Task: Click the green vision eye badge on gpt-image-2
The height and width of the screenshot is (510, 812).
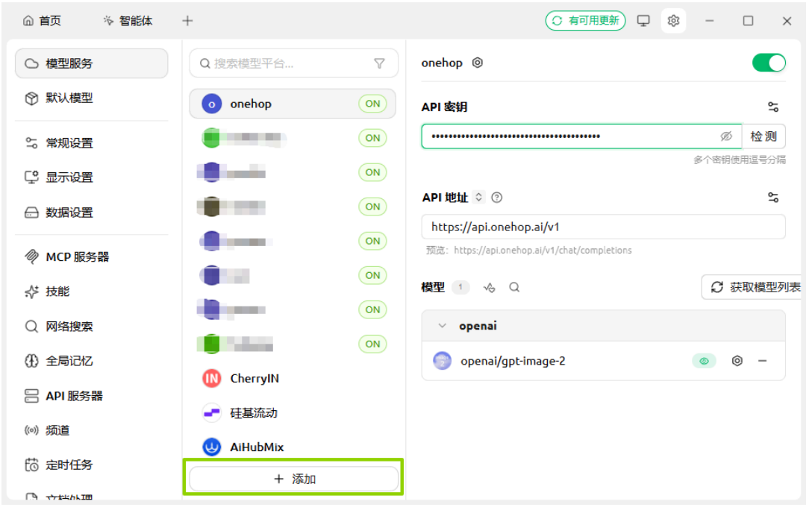Action: pyautogui.click(x=706, y=362)
